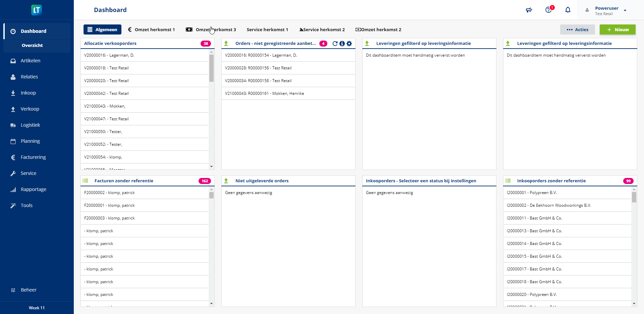Select the Service herkomst 2 tab
Viewport: 644px width, 314px height.
tap(322, 29)
